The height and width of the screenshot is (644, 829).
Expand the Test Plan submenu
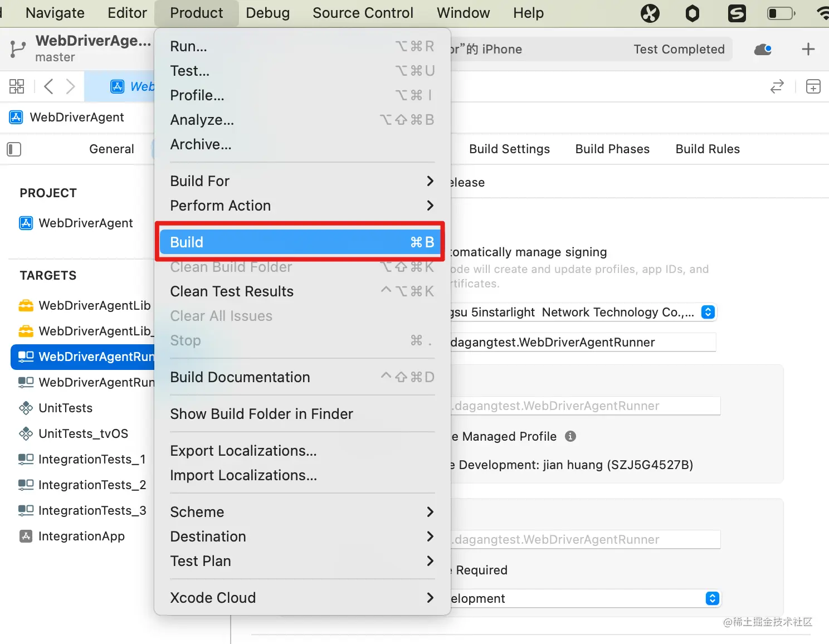click(x=302, y=561)
